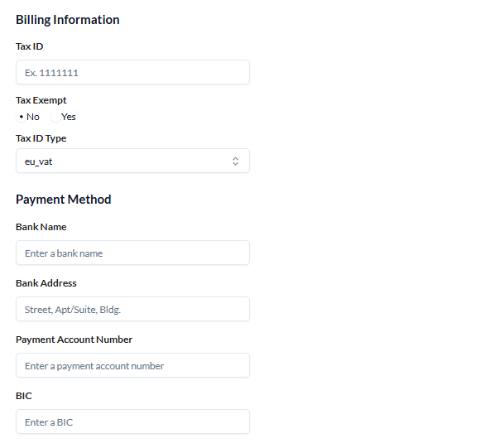485x448 pixels.
Task: Click the Payment Account Number input field
Action: pos(132,365)
